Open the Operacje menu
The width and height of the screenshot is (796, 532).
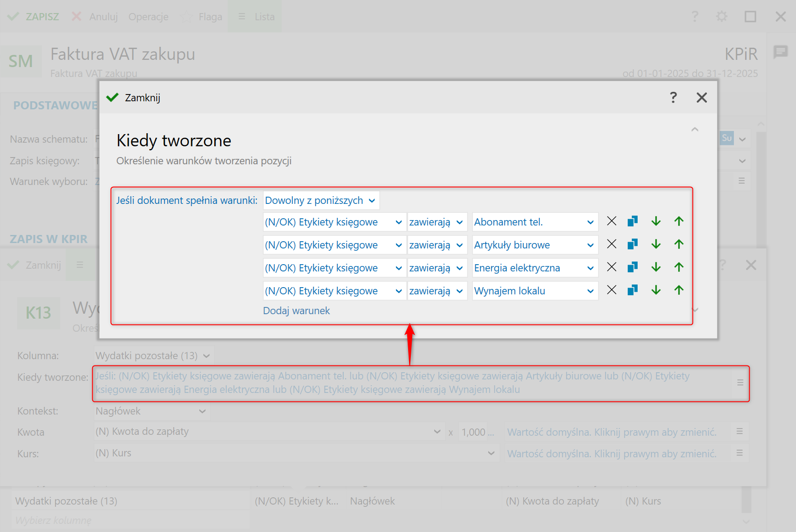148,17
